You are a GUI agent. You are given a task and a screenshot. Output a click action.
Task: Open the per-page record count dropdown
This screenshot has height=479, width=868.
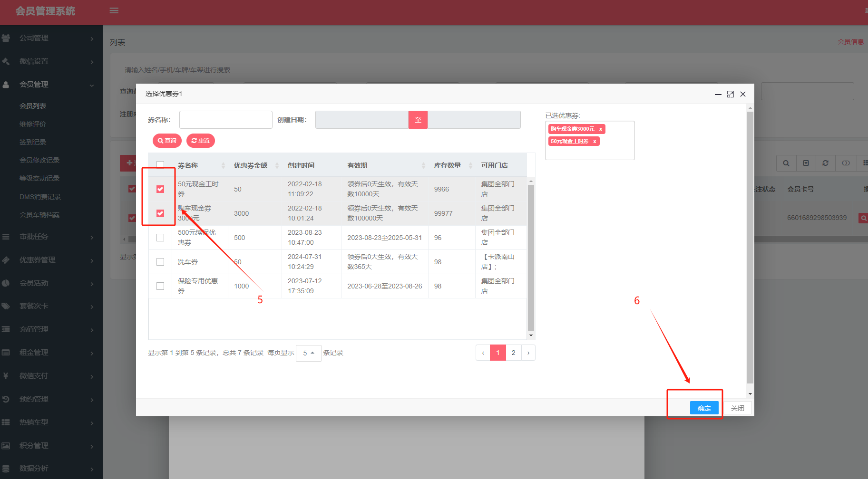(308, 353)
